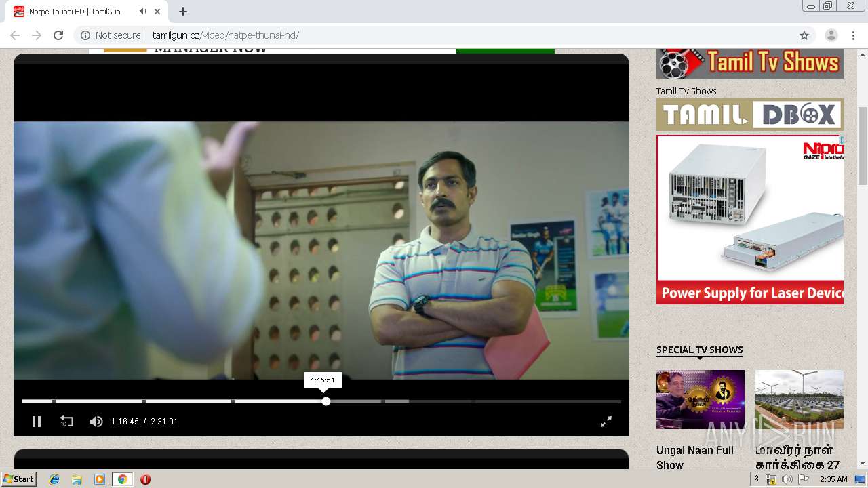The width and height of the screenshot is (868, 488).
Task: Open Chrome's three-dot menu
Action: [x=853, y=35]
